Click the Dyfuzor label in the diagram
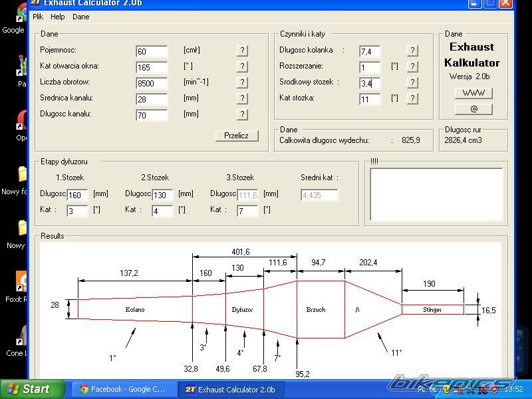The height and width of the screenshot is (399, 532). [242, 309]
